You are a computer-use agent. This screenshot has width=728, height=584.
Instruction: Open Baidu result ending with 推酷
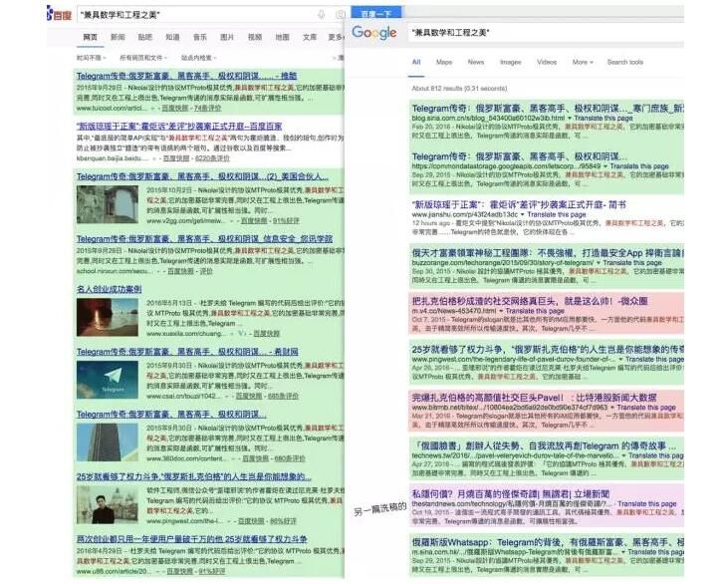[186, 76]
